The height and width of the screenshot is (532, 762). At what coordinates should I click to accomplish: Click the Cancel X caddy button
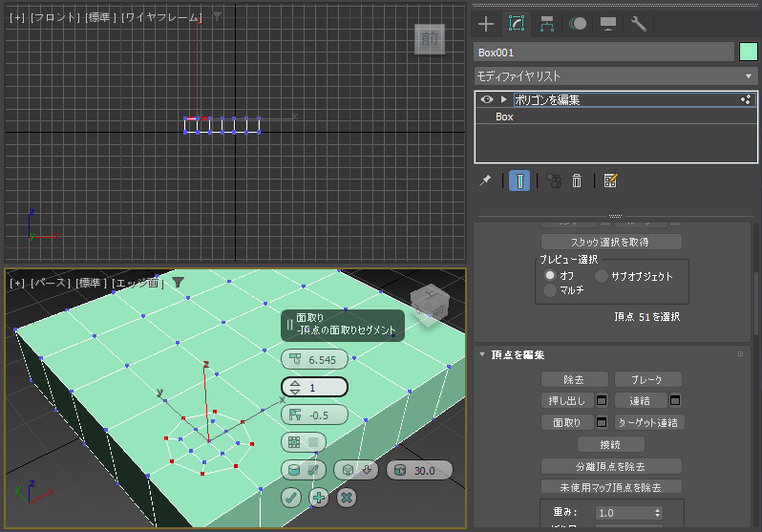347,498
